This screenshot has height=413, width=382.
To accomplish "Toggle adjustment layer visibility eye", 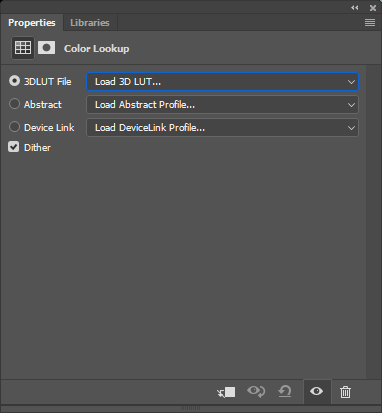I will coord(316,391).
